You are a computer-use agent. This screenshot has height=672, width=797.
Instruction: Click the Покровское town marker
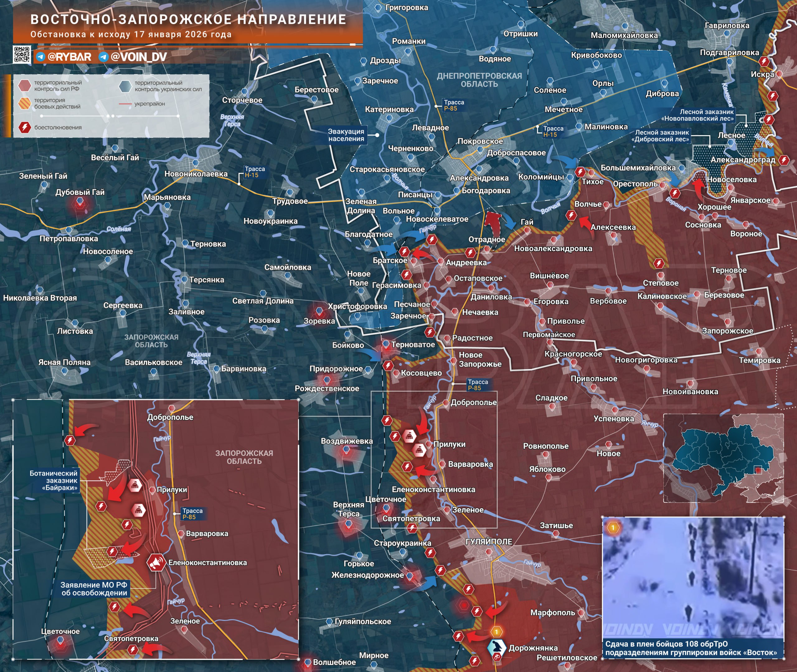[x=480, y=149]
